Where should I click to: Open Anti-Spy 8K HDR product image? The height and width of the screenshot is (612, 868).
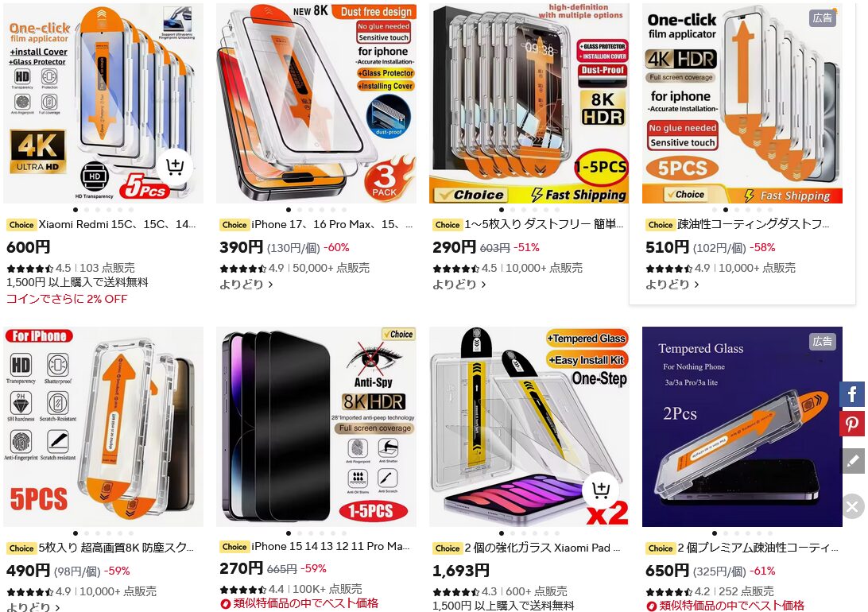pyautogui.click(x=316, y=426)
